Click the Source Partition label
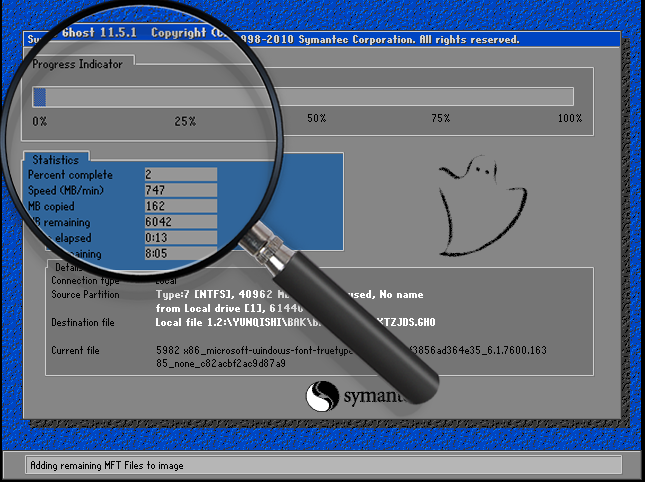This screenshot has width=645, height=482. (x=85, y=294)
